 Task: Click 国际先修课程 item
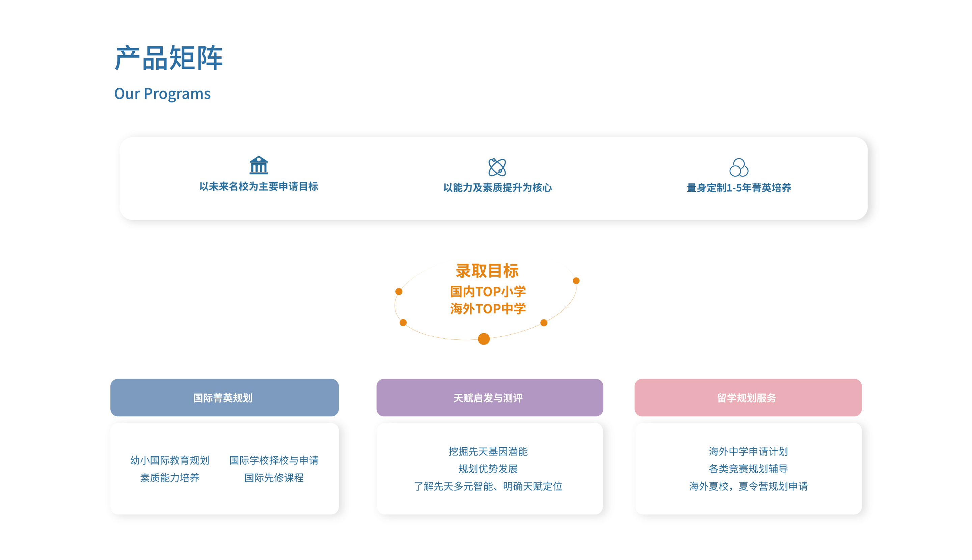pyautogui.click(x=274, y=478)
